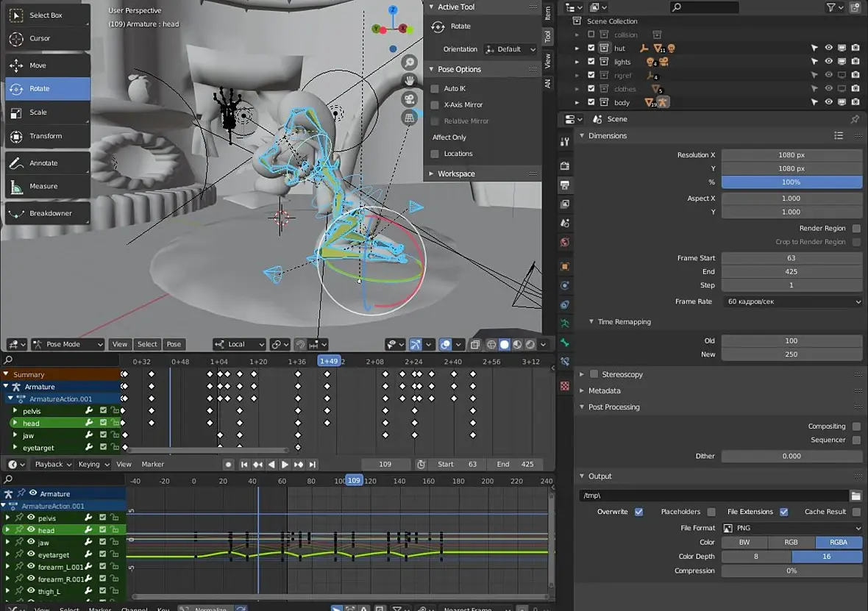
Task: Switch to the Item sidebar tab
Action: [x=548, y=12]
